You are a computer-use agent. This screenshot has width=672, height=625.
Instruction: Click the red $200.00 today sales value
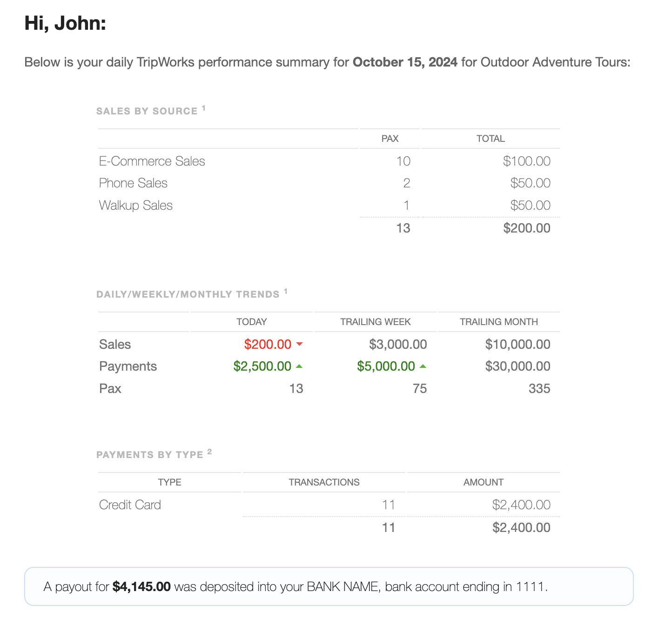[x=268, y=344]
